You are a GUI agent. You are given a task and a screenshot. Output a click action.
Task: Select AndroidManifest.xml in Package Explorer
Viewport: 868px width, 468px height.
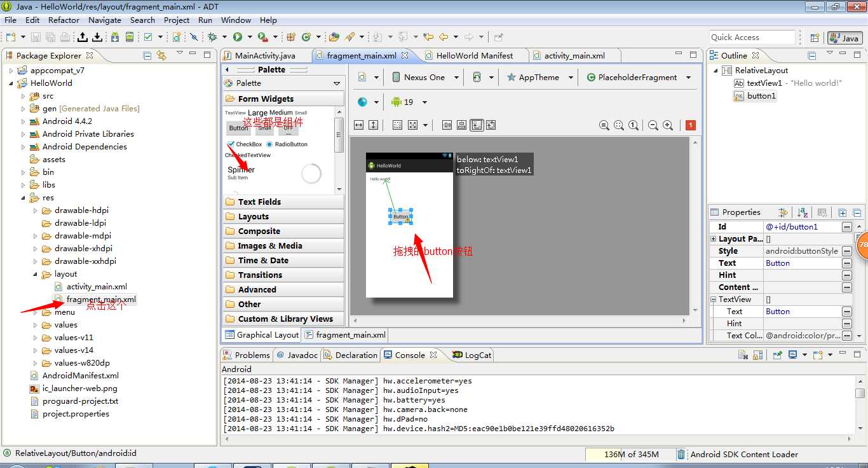pyautogui.click(x=81, y=376)
